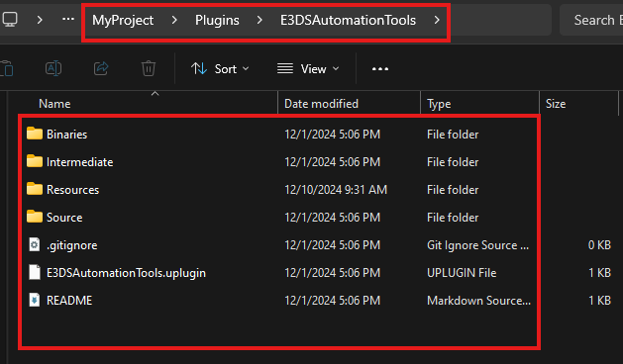The height and width of the screenshot is (364, 623).
Task: Click Resources date 12/10/2024 9:31 AM
Action: (336, 190)
